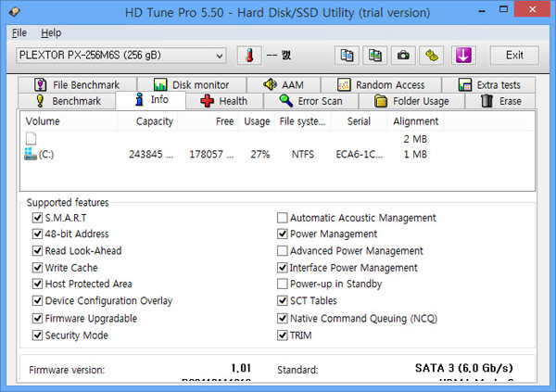Switch to the Erase tab
This screenshot has width=556, height=392.
click(500, 101)
